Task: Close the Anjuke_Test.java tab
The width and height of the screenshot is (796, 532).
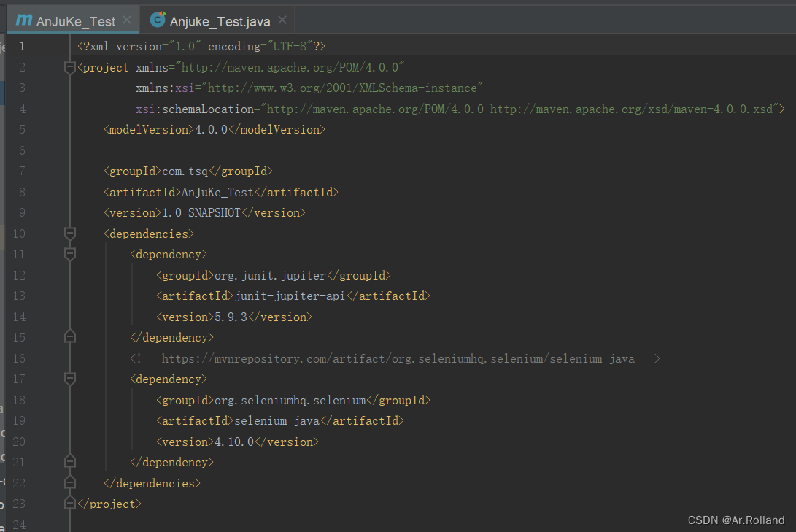Action: (282, 20)
